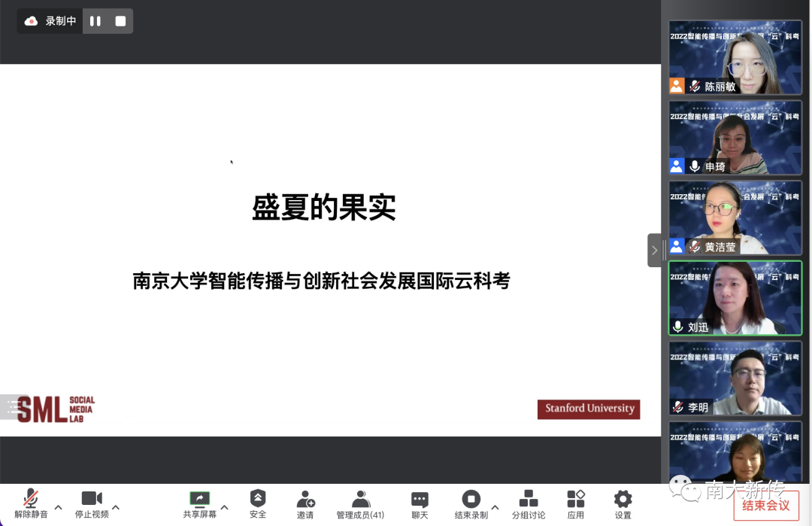Open 管理成员(41) participant management

click(x=360, y=504)
